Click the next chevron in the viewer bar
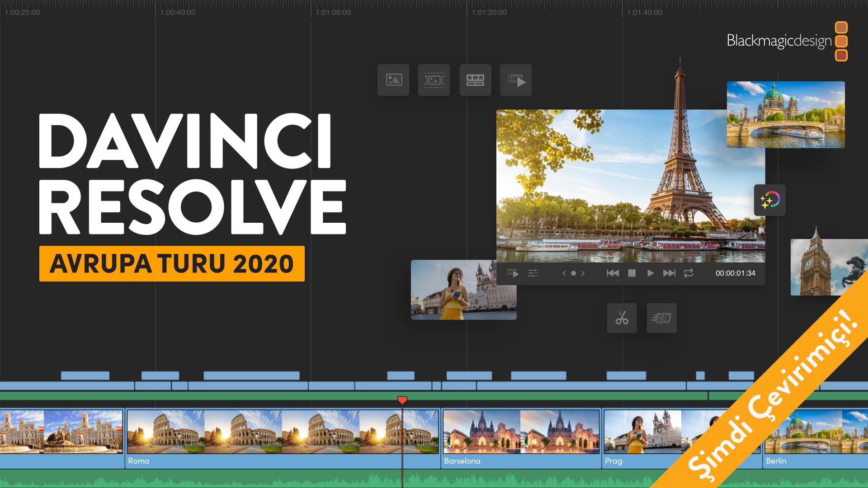The width and height of the screenshot is (868, 488). pyautogui.click(x=583, y=273)
